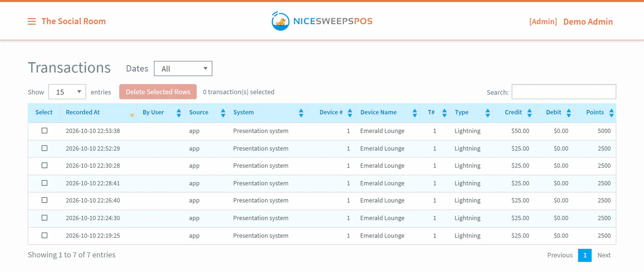Click the Transactions page heading

click(69, 68)
